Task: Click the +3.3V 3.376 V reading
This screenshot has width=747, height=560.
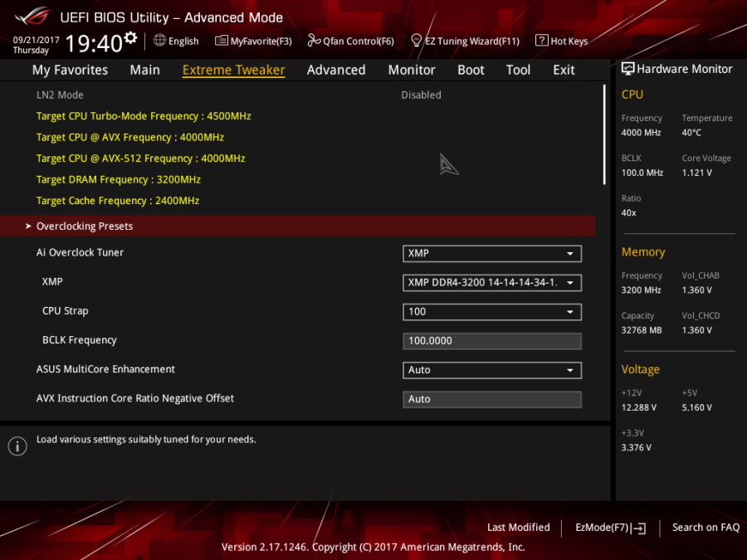Action: click(636, 448)
